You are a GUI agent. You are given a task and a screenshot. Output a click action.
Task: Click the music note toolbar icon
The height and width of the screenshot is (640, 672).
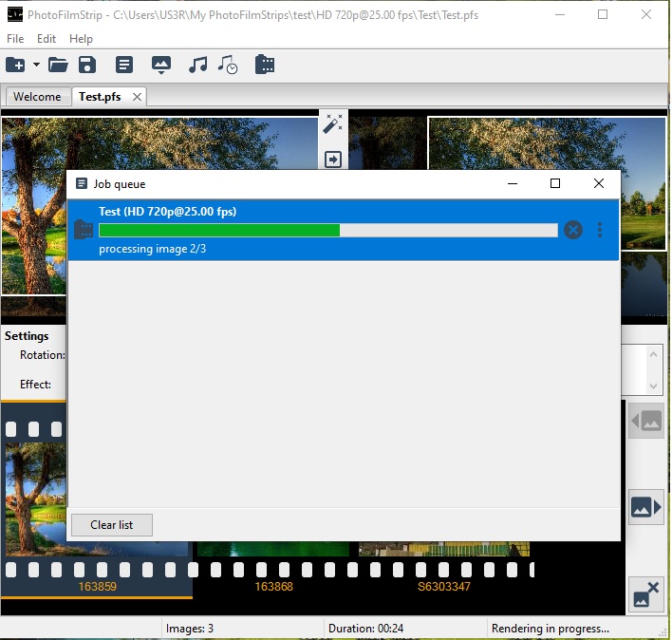tap(197, 65)
